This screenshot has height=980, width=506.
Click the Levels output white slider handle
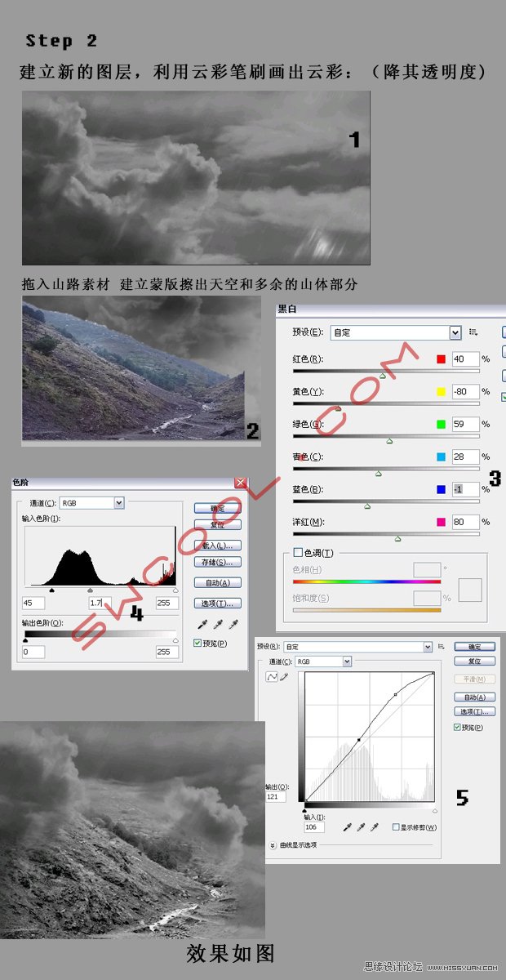tap(175, 640)
